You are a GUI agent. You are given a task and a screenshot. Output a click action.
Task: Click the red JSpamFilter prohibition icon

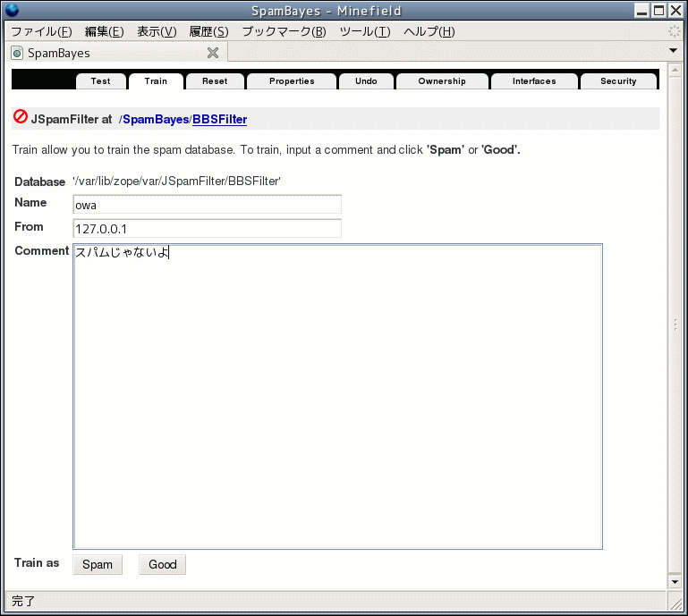click(x=21, y=117)
